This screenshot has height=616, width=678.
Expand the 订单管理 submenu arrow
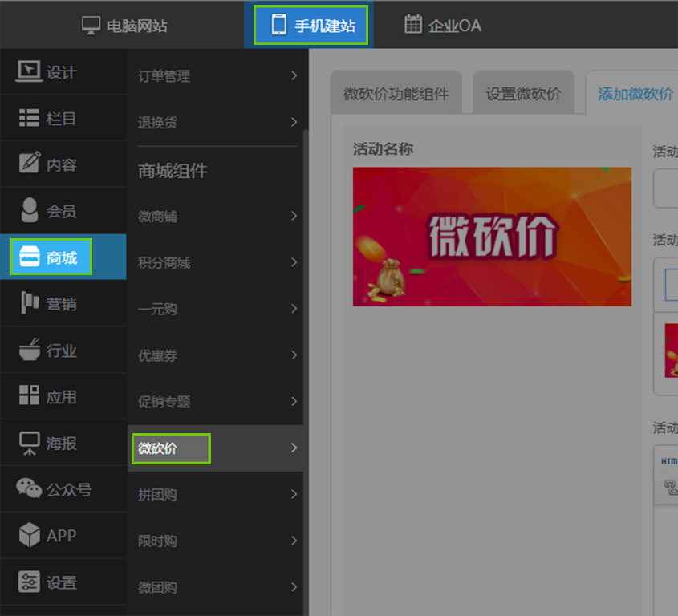(x=294, y=75)
